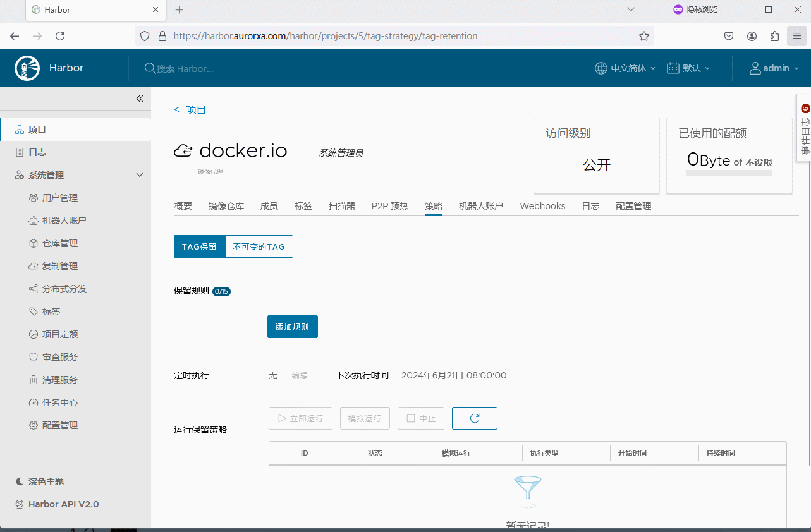Switch to 深色主题 dark mode
The width and height of the screenshot is (811, 532).
coord(46,481)
